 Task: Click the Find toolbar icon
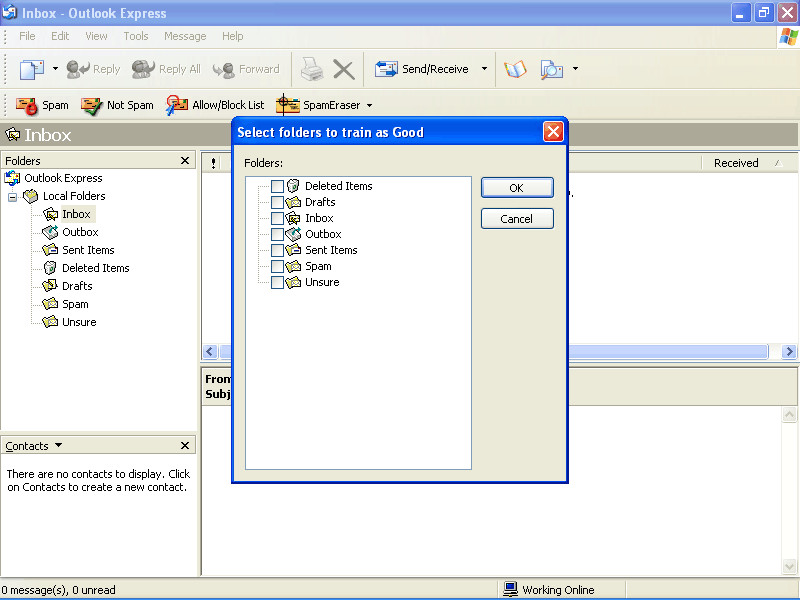[x=552, y=69]
